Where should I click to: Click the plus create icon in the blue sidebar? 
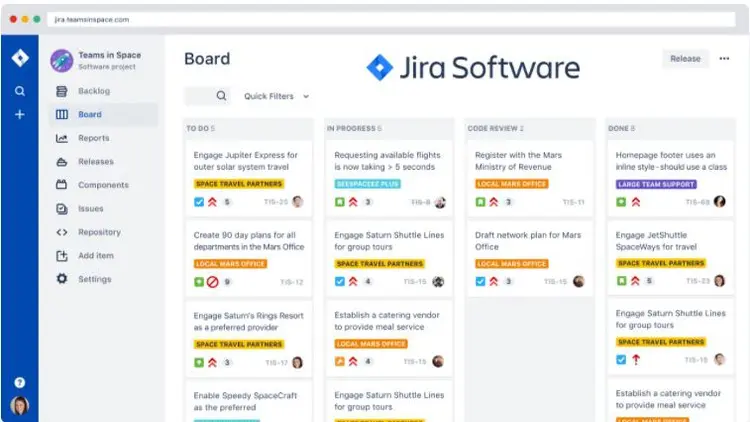[20, 114]
